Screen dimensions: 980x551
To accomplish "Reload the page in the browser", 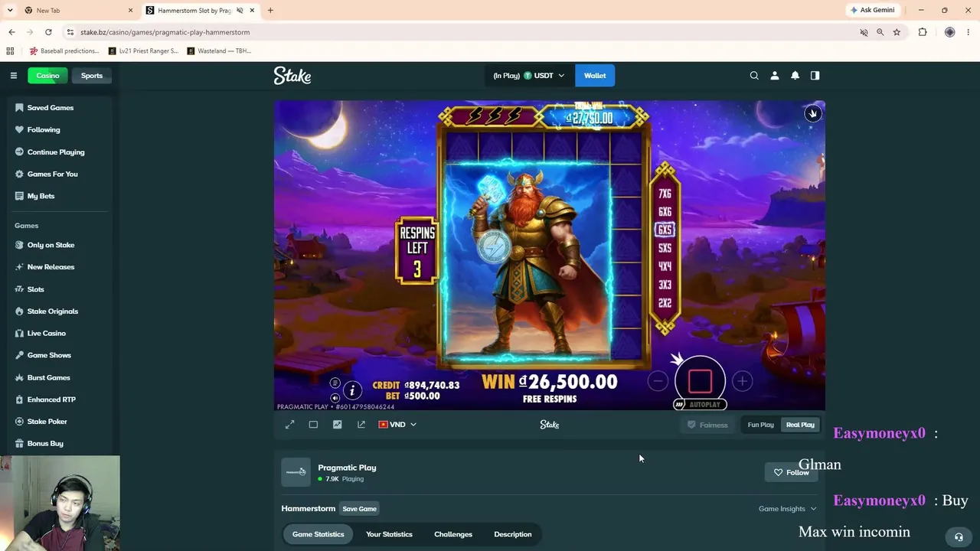I will [48, 32].
